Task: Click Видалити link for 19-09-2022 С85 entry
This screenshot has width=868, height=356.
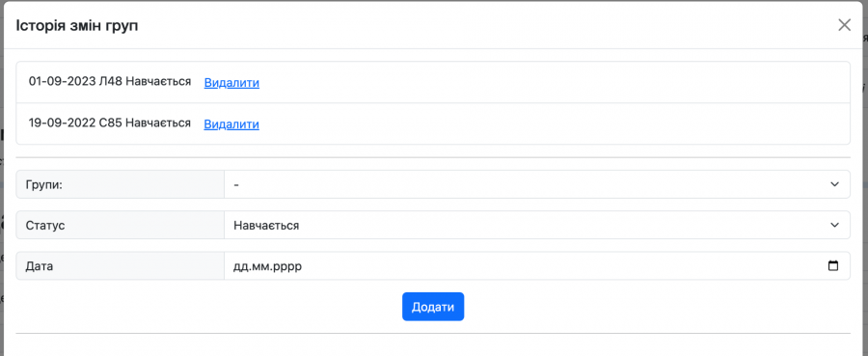Action: tap(231, 124)
